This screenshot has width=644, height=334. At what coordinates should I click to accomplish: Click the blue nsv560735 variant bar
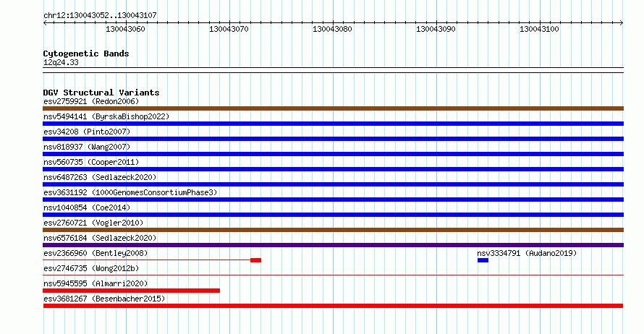[333, 169]
